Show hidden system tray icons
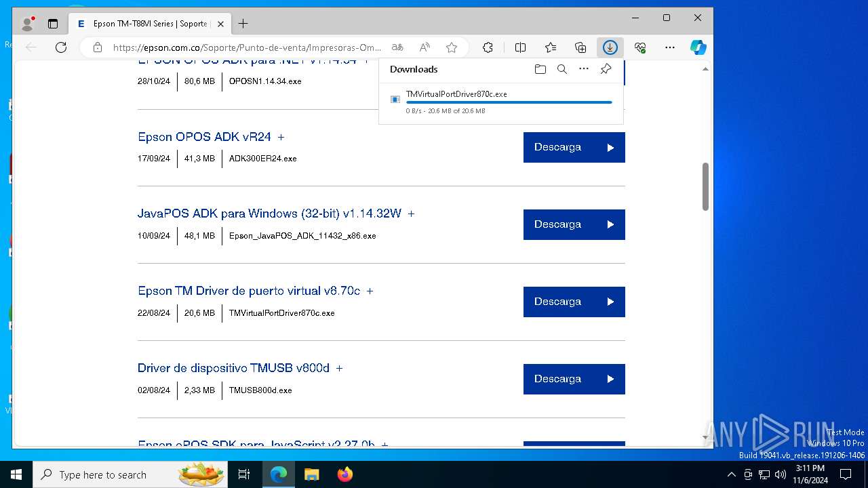This screenshot has height=488, width=868. (731, 474)
